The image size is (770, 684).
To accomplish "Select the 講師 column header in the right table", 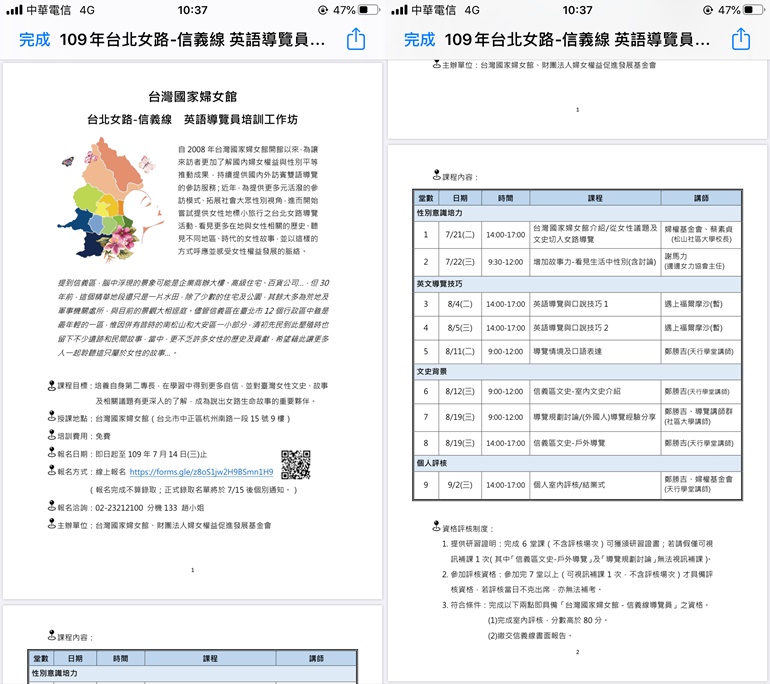I will (701, 198).
